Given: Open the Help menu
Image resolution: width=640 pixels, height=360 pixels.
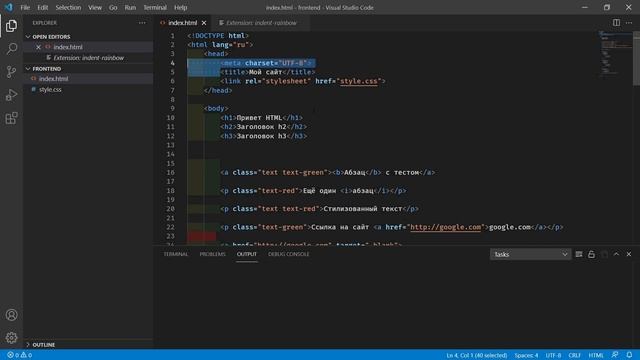Looking at the screenshot, I should pyautogui.click(x=180, y=7).
